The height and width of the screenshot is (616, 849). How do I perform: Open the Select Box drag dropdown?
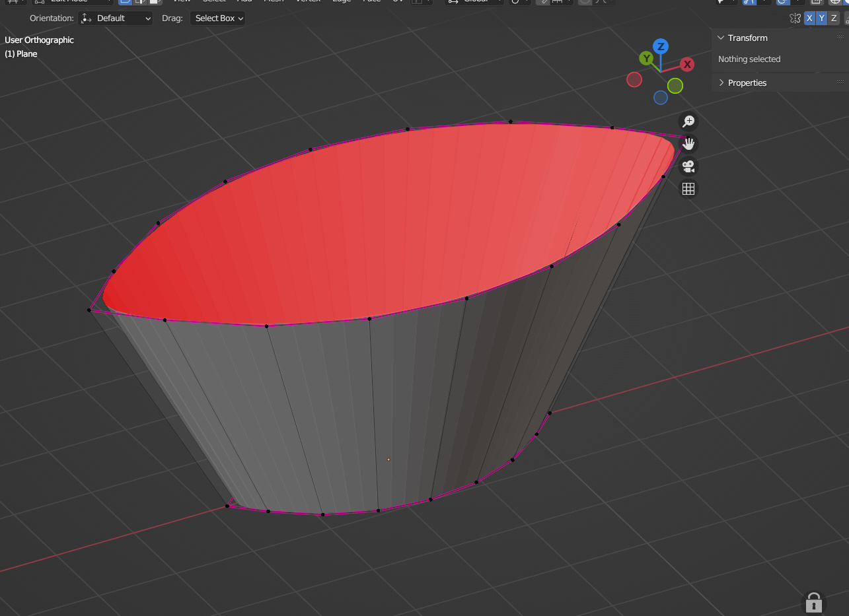coord(217,18)
